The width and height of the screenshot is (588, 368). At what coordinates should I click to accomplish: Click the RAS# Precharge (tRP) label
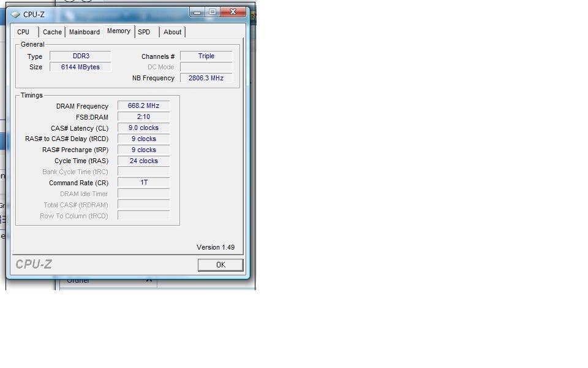tap(75, 150)
